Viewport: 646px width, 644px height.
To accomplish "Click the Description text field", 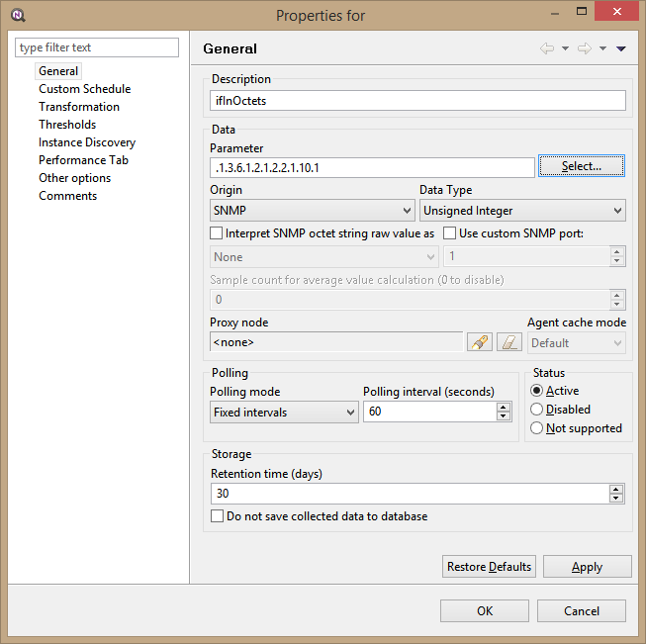I will (x=418, y=100).
